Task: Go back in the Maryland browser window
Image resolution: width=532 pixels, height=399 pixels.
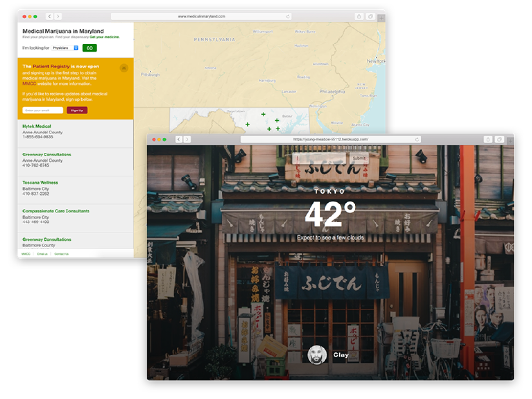Action: point(49,16)
